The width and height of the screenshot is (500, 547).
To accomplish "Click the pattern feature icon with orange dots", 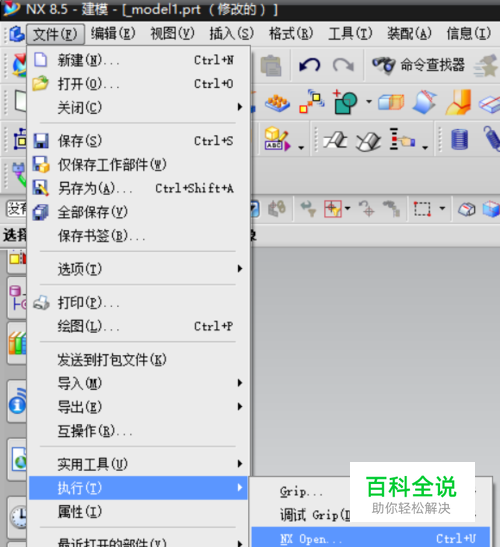I will pyautogui.click(x=277, y=103).
